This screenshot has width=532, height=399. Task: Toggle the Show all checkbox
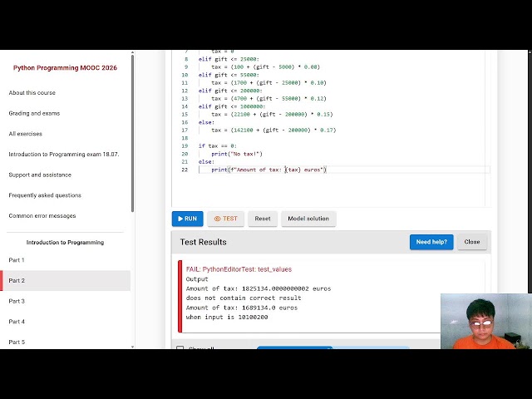click(180, 347)
